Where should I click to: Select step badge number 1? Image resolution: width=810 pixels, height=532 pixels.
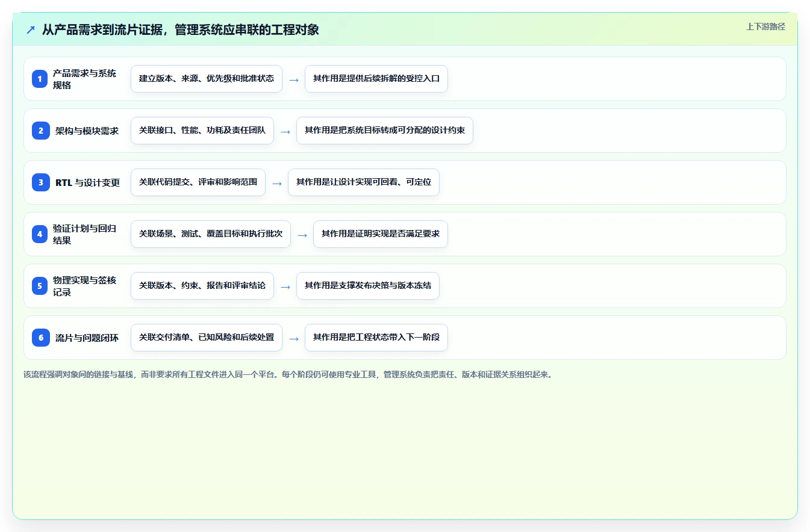coord(40,79)
